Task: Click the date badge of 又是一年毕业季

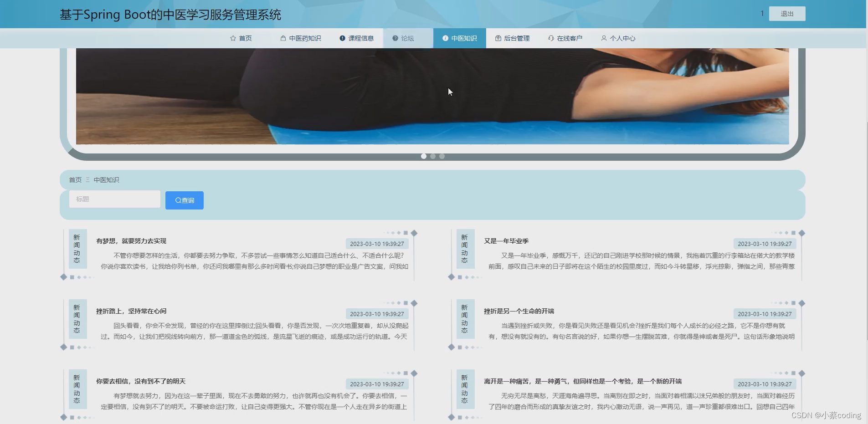Action: [765, 244]
